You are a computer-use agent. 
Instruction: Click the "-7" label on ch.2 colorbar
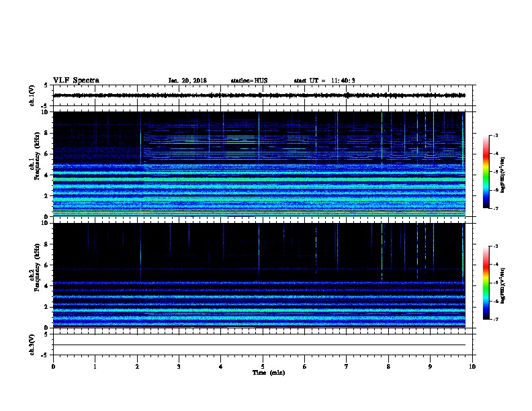tap(495, 320)
